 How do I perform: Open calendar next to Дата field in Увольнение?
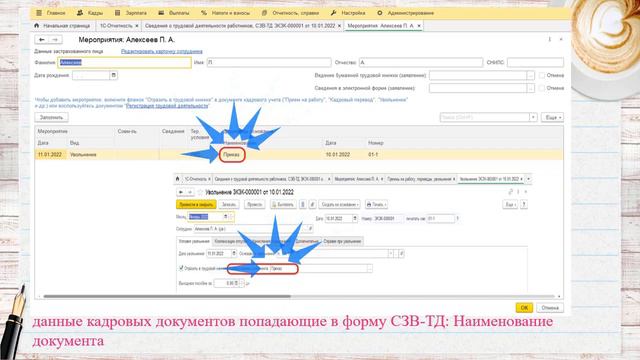(x=355, y=218)
